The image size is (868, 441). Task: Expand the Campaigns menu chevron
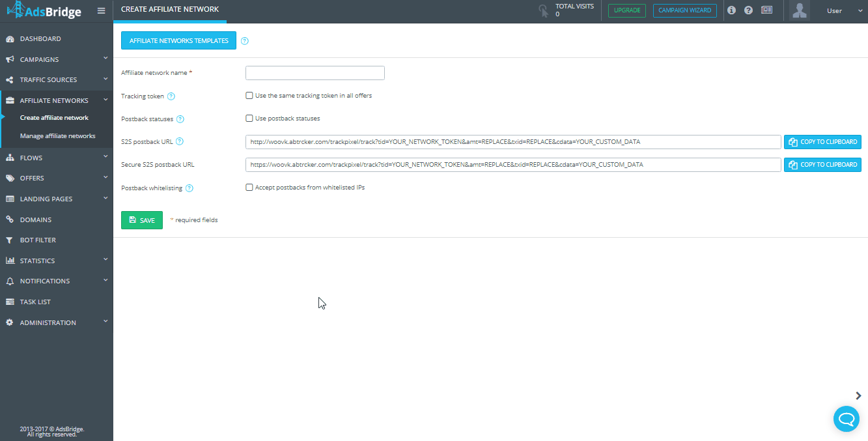tap(105, 59)
